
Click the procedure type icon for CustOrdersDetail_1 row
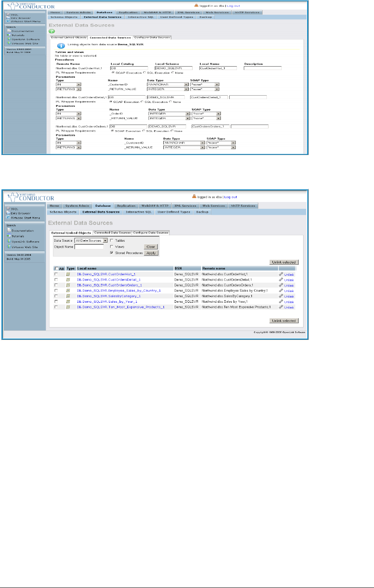tap(68, 280)
